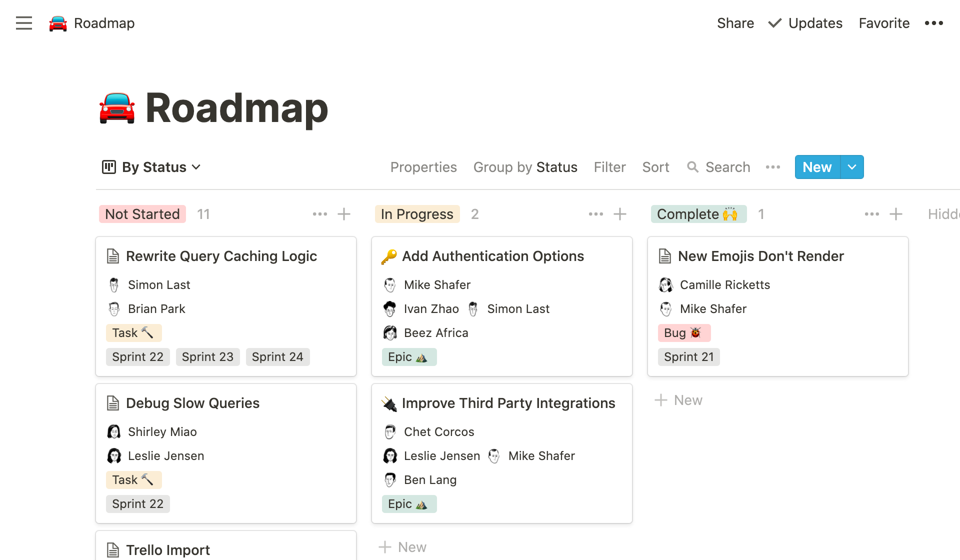Open the Sort menu
The height and width of the screenshot is (560, 960).
tap(655, 167)
